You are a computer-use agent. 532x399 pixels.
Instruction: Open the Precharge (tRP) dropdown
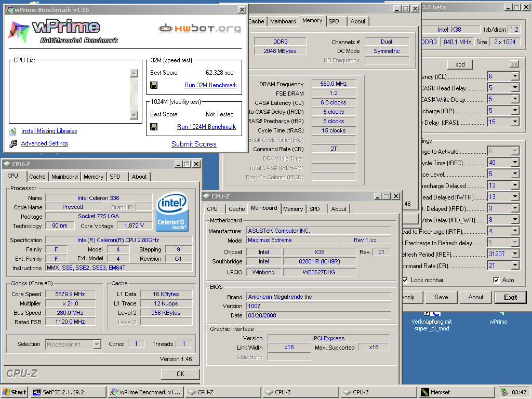pos(515,111)
